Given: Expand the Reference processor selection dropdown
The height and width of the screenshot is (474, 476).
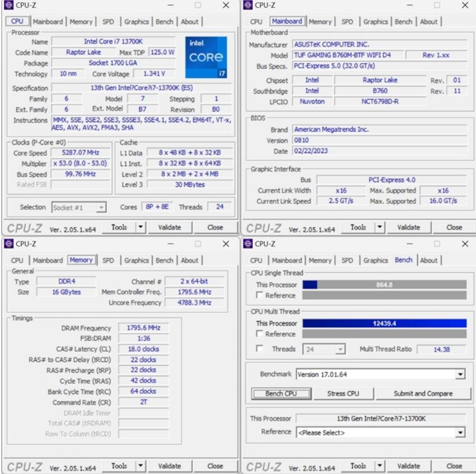Looking at the screenshot, I should [459, 434].
